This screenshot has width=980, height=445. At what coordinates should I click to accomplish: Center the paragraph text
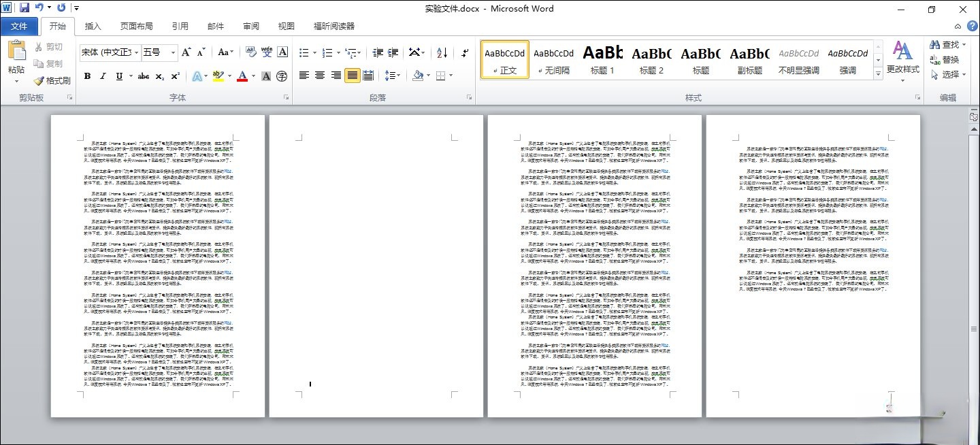click(x=320, y=76)
